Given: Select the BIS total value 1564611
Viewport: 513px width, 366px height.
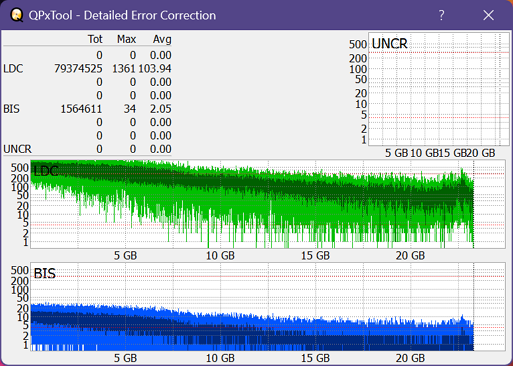Looking at the screenshot, I should click(x=81, y=109).
